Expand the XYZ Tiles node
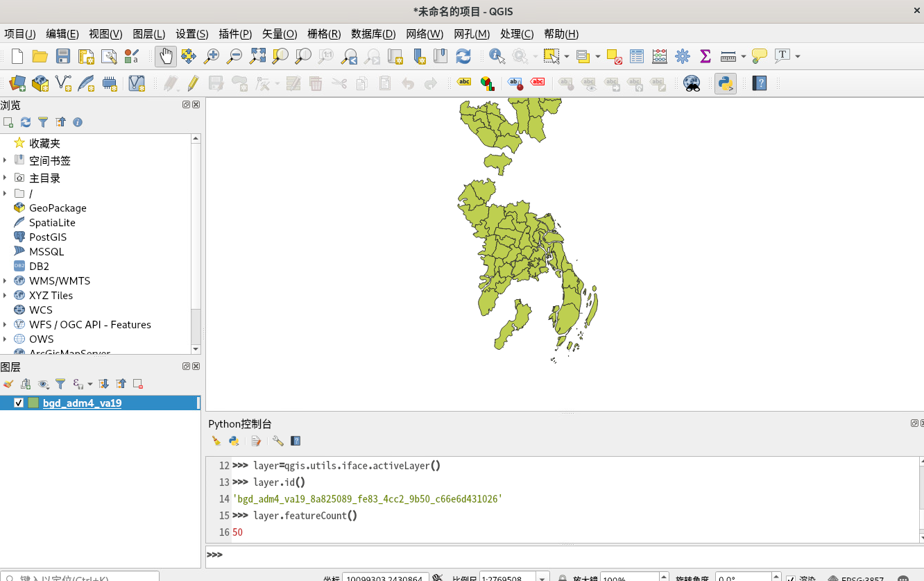 pos(5,296)
